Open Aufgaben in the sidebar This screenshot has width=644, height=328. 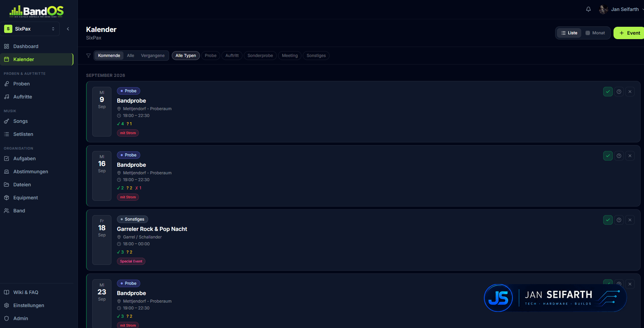pos(37,159)
